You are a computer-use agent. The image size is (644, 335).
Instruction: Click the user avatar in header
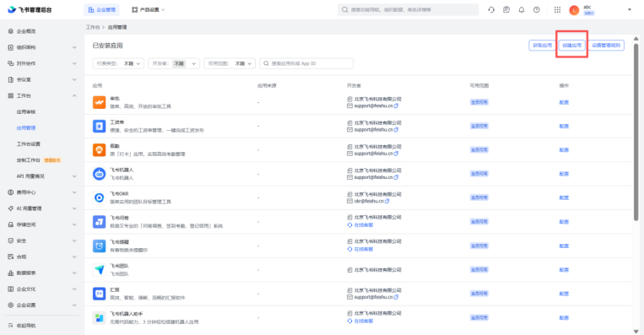574,10
